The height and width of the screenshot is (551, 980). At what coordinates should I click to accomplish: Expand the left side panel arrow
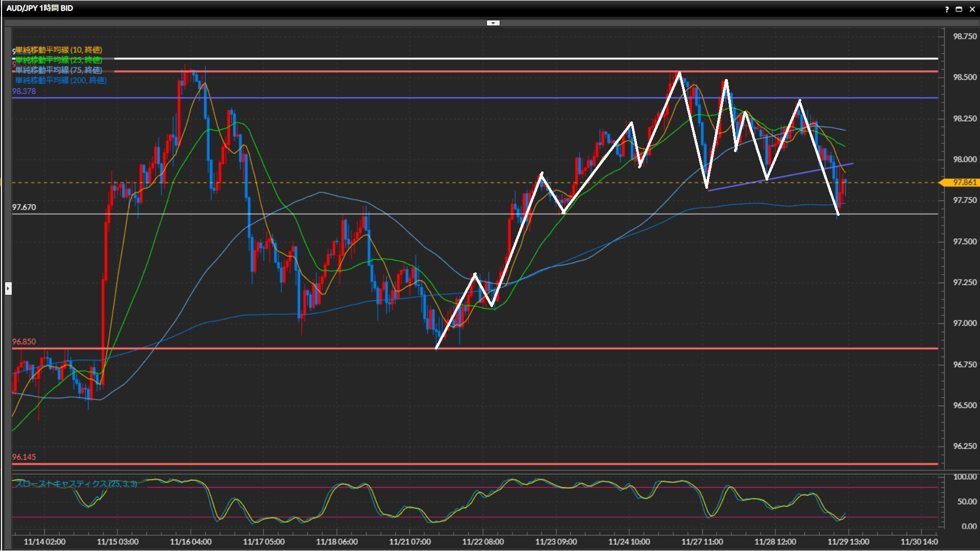(x=8, y=289)
